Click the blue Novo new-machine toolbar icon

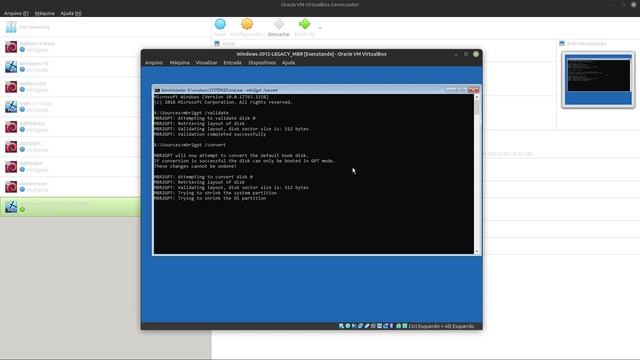[x=220, y=24]
